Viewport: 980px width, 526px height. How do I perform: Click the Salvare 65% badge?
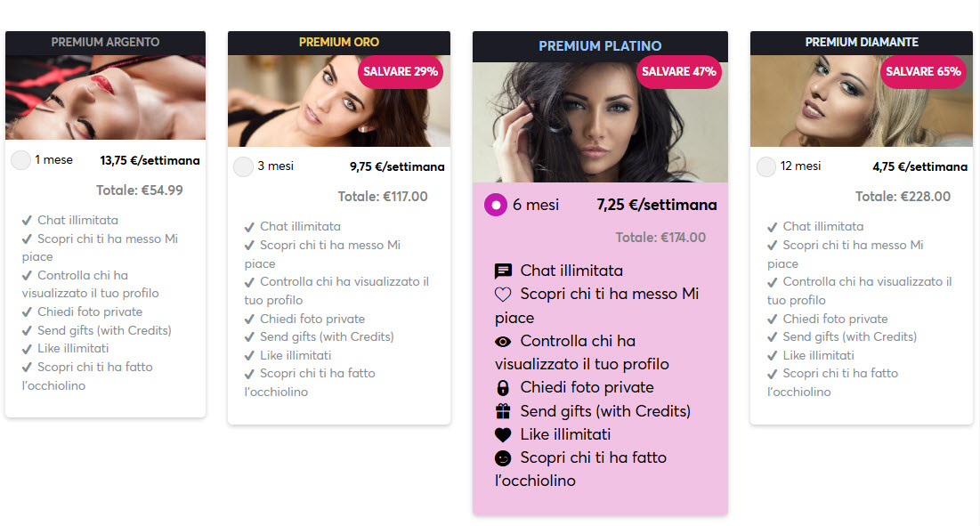coord(923,71)
